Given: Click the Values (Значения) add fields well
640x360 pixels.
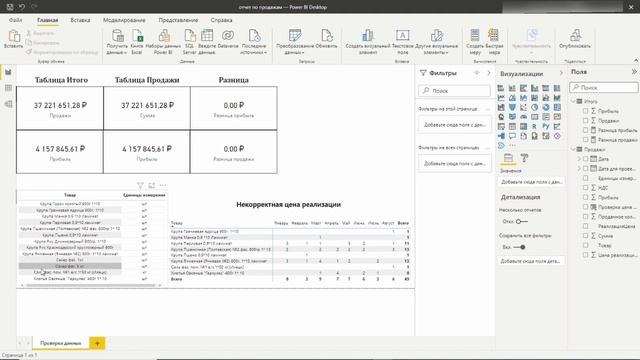Looking at the screenshot, I should coord(531,182).
